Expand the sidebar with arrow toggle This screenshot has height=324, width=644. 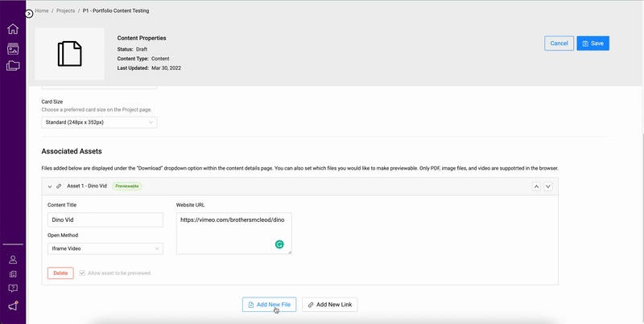[29, 14]
